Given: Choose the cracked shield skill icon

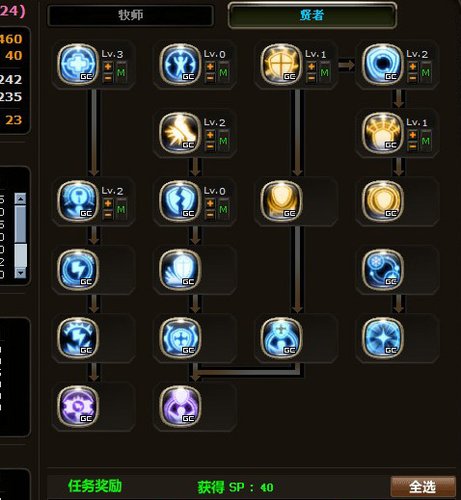Looking at the screenshot, I should 180,201.
